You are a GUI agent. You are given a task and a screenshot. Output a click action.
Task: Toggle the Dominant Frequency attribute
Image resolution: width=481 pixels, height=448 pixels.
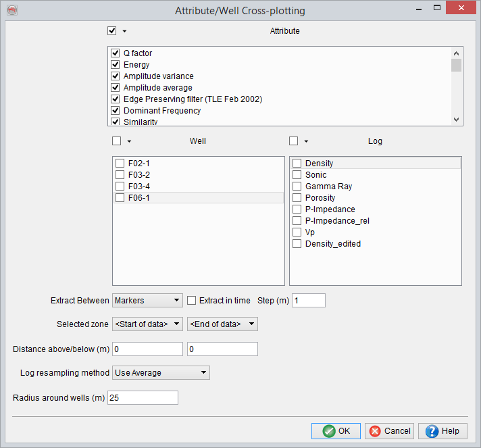pos(116,110)
